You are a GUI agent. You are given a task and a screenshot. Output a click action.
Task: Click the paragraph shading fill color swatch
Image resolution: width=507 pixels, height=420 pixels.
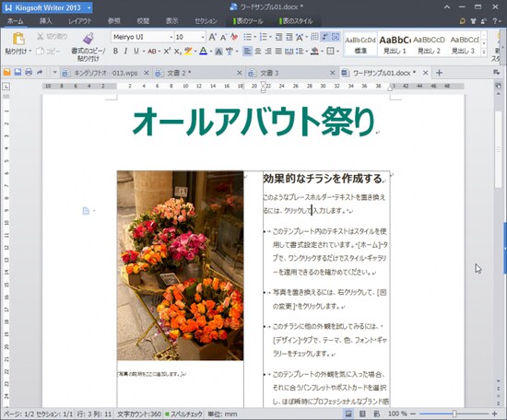314,51
